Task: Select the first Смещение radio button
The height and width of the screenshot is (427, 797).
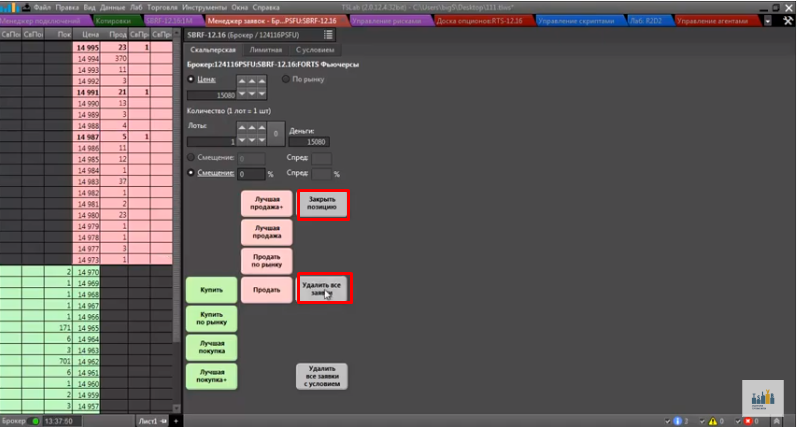Action: coord(191,158)
